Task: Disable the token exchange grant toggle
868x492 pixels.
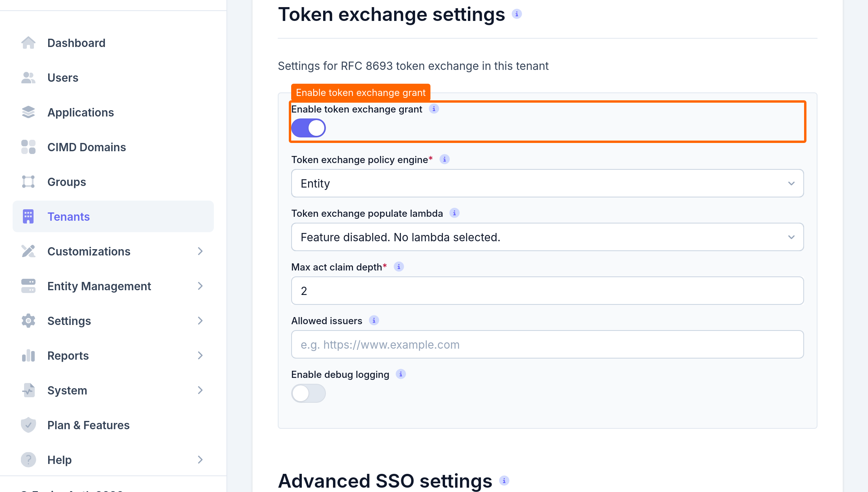Action: (x=309, y=128)
